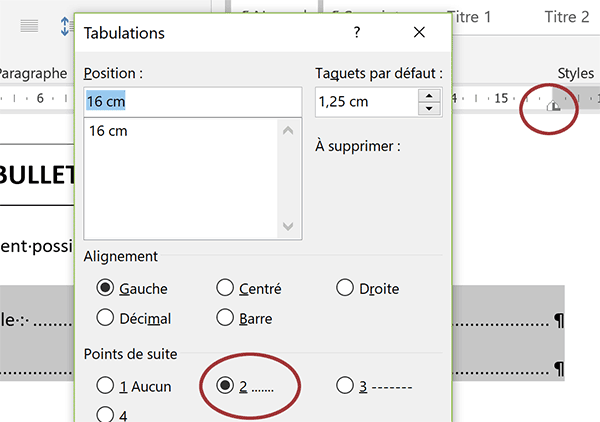The width and height of the screenshot is (600, 422).
Task: Close the Tabulations dialog
Action: click(420, 32)
